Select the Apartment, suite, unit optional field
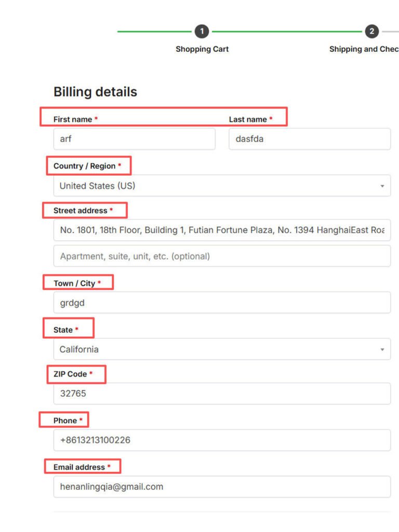399x532 pixels. point(222,257)
